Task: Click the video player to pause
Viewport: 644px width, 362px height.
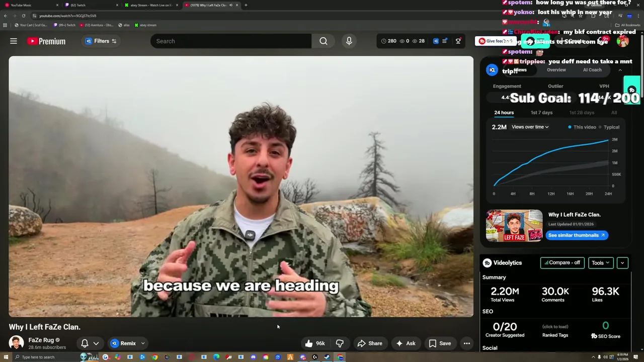Action: tap(241, 187)
